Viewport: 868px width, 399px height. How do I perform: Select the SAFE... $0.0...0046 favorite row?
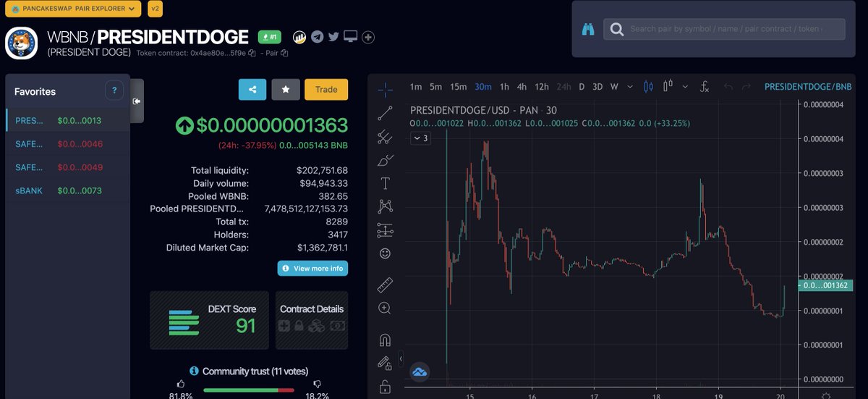[68, 144]
